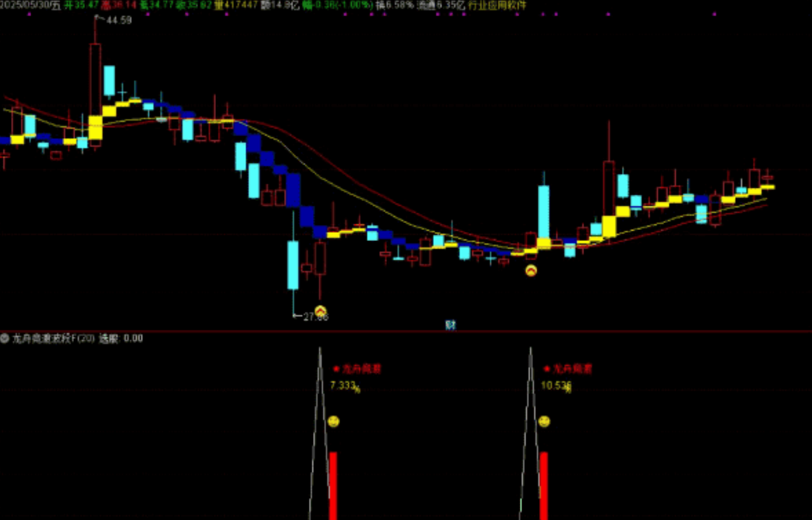
Task: Select the second red signal bar in the indicator panel
Action: [543, 485]
